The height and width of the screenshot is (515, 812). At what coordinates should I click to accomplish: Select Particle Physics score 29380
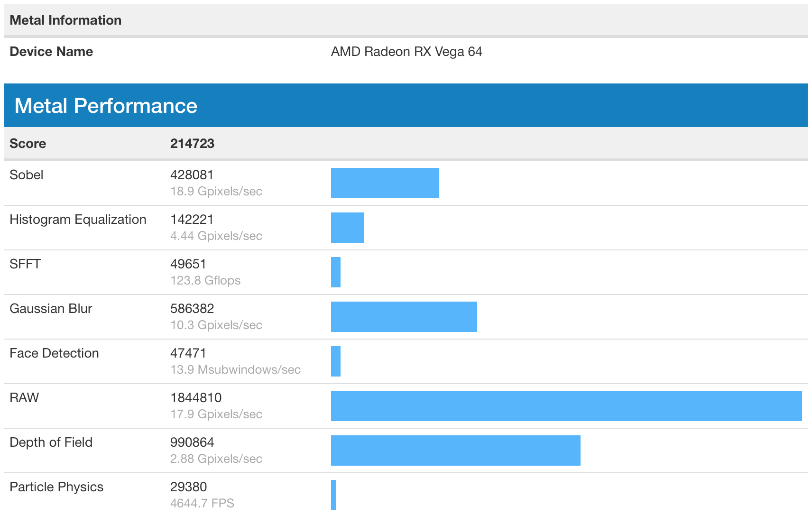point(188,487)
